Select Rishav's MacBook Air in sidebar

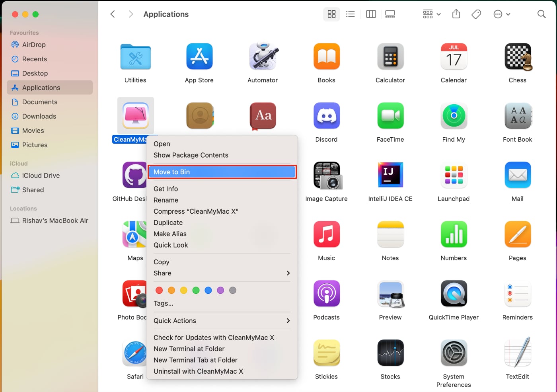[x=50, y=220]
